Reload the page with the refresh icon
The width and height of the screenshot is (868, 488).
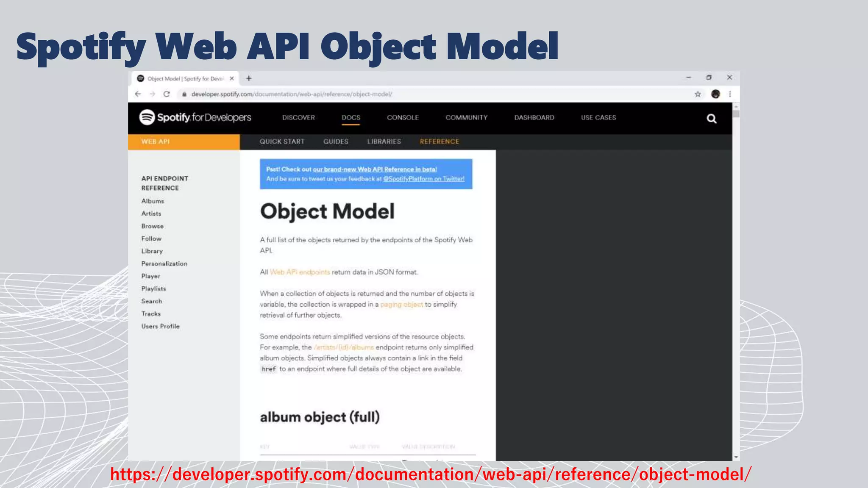[167, 94]
